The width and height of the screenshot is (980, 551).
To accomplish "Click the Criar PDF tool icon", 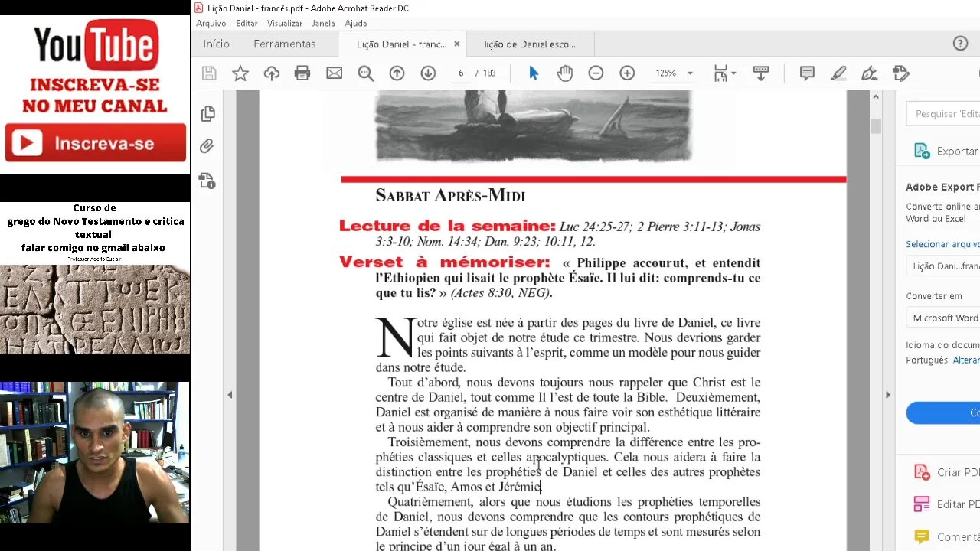I will pos(922,472).
